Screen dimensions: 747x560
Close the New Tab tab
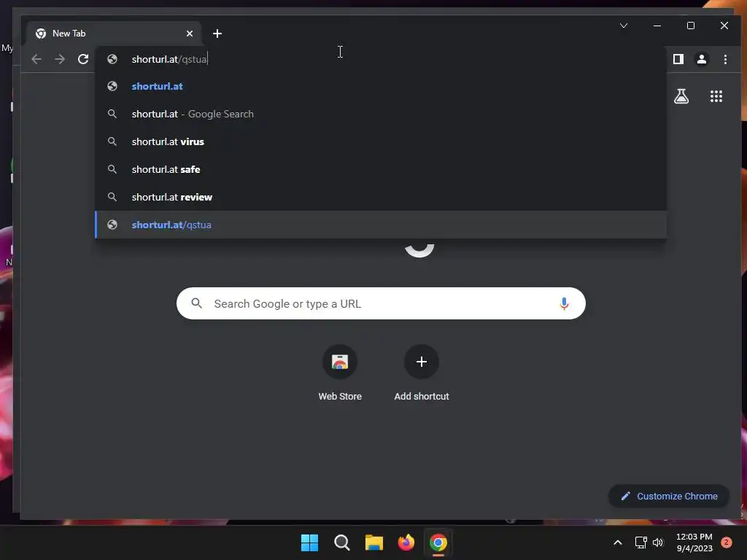pos(190,34)
